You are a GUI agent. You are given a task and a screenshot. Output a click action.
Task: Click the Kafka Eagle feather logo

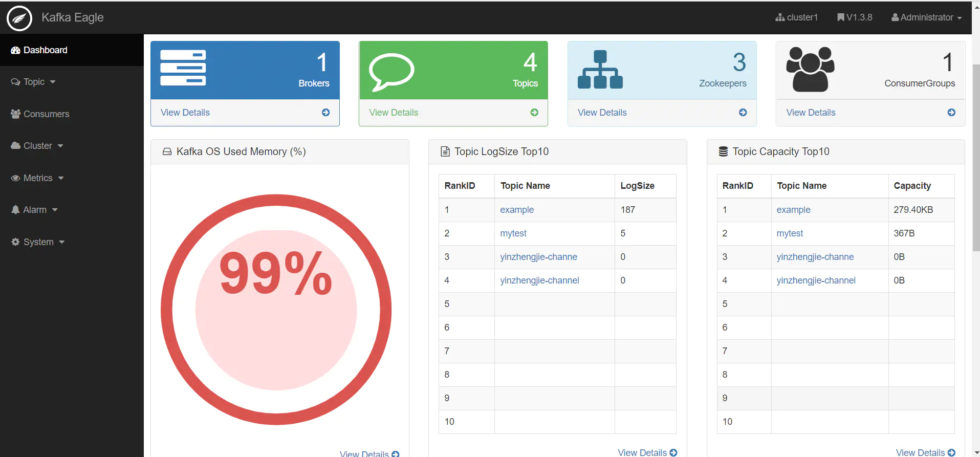click(x=19, y=18)
